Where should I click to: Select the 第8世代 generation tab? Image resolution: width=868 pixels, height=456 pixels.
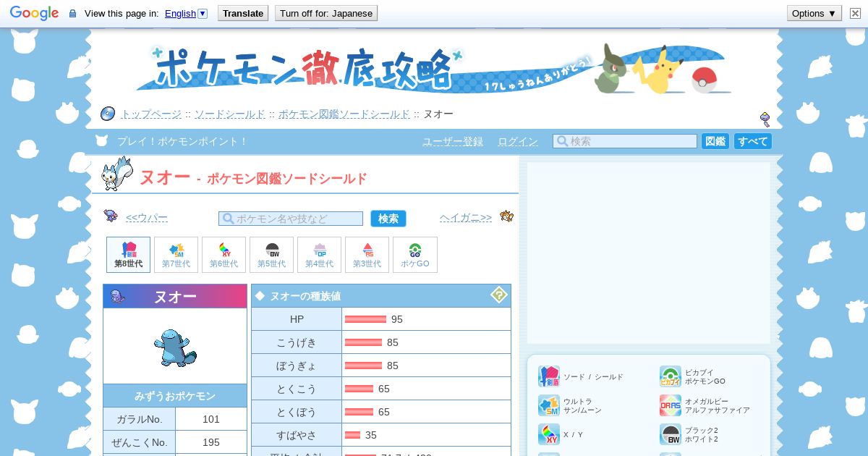pos(129,255)
